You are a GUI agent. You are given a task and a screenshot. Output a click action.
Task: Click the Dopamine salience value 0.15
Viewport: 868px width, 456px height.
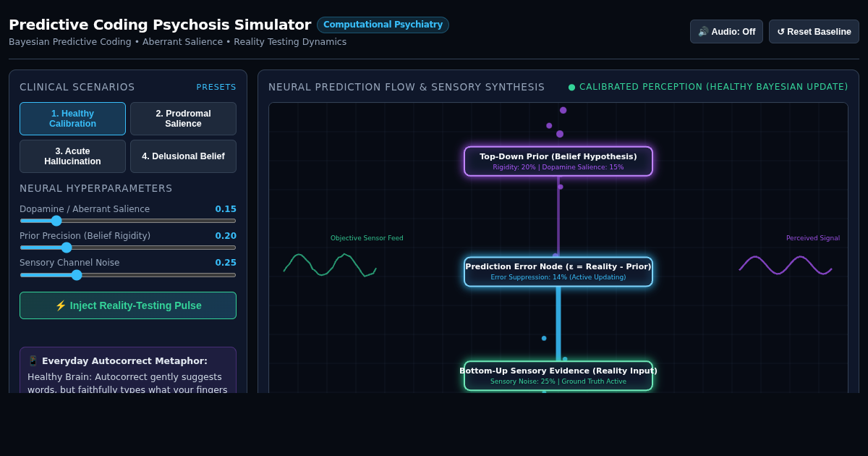coord(226,209)
